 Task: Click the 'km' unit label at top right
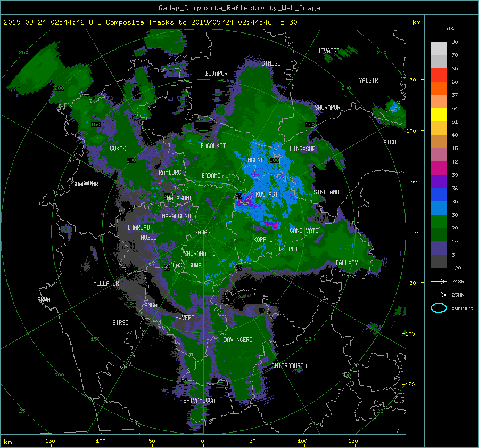pyautogui.click(x=416, y=22)
